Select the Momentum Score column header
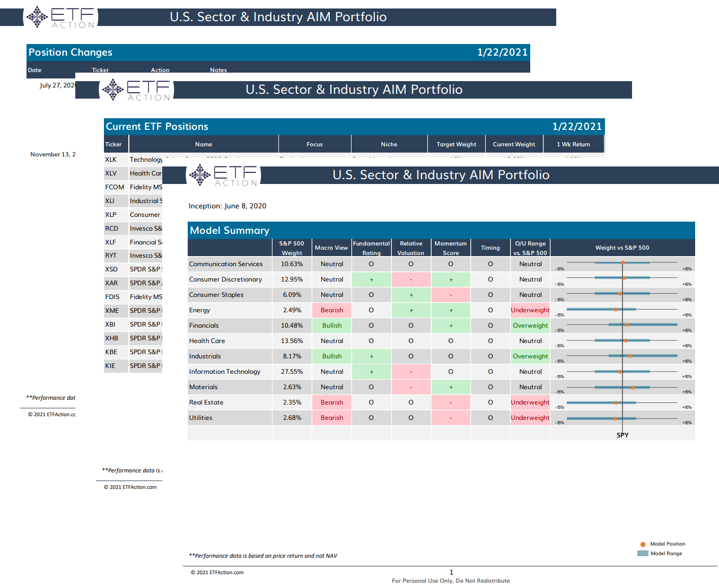This screenshot has height=588, width=719. coord(451,248)
